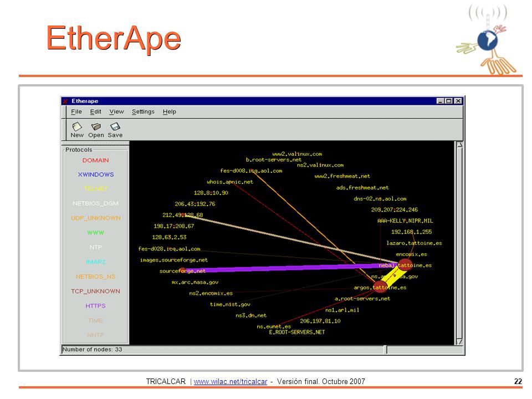532x399 pixels.
Task: Click the scrollbar down arrow
Action: point(459,341)
